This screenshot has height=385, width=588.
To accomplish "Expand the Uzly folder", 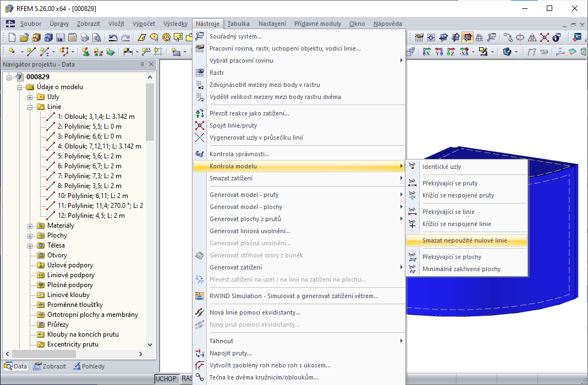I will [x=30, y=97].
